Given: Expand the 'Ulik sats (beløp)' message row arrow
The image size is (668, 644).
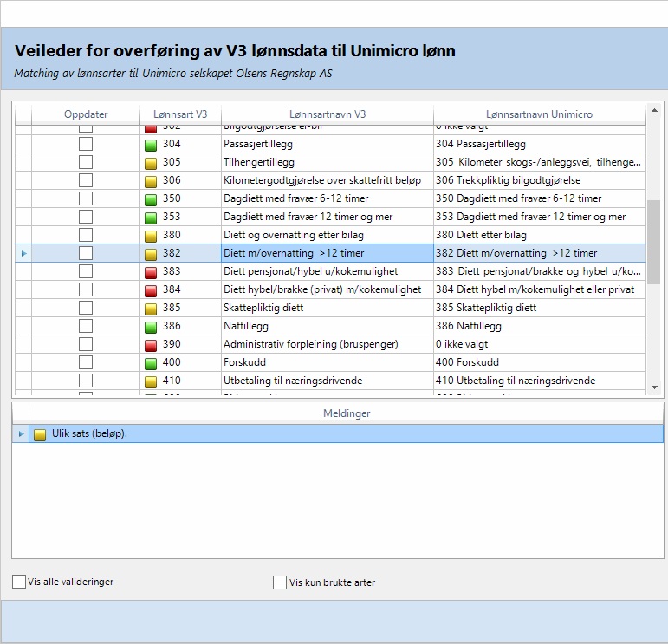Looking at the screenshot, I should (x=21, y=433).
